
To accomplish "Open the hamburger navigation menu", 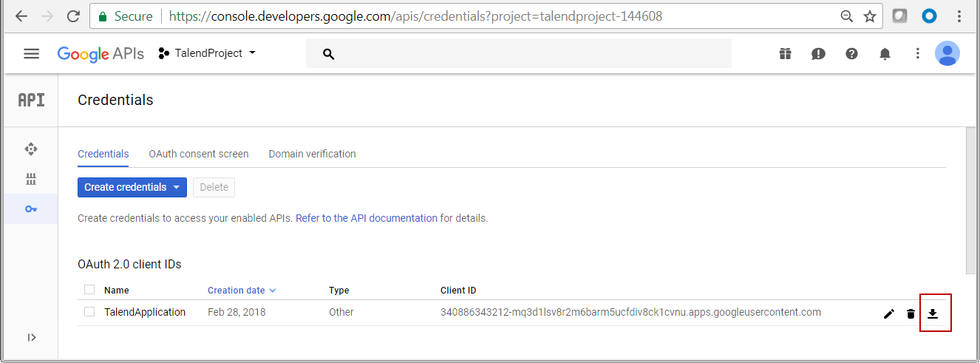I will [31, 53].
